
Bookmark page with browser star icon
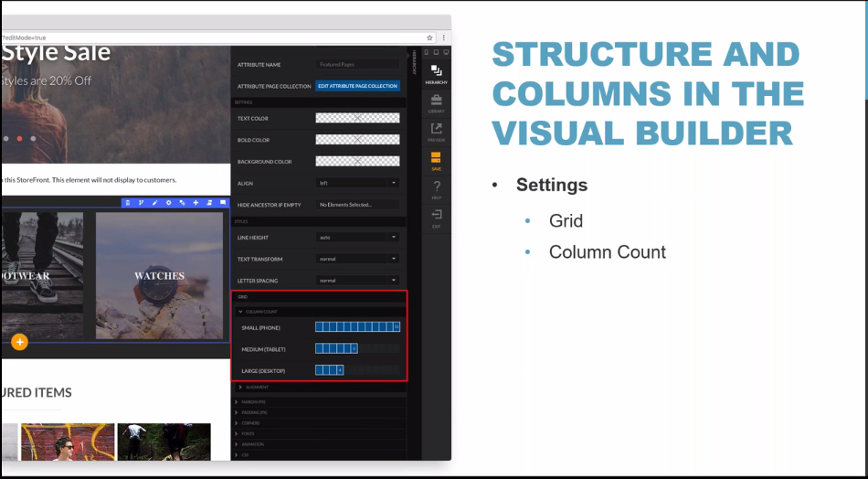click(429, 37)
